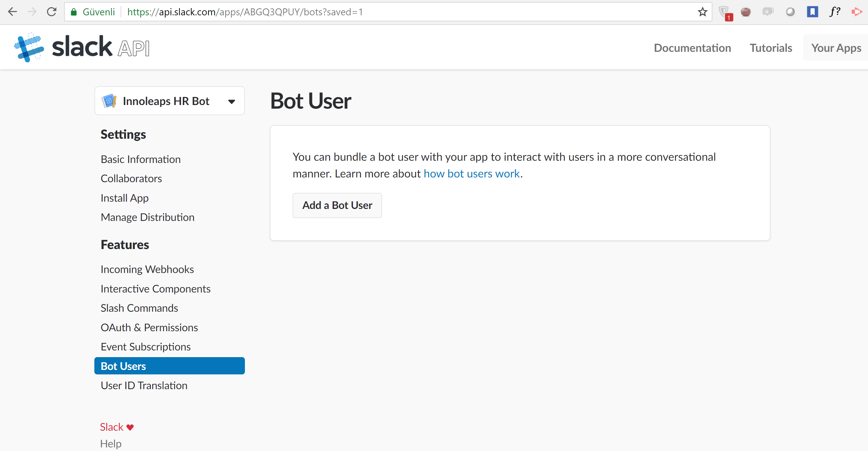Open the blue bookmark extension icon
Screen dimensions: 868x451
[x=812, y=12]
